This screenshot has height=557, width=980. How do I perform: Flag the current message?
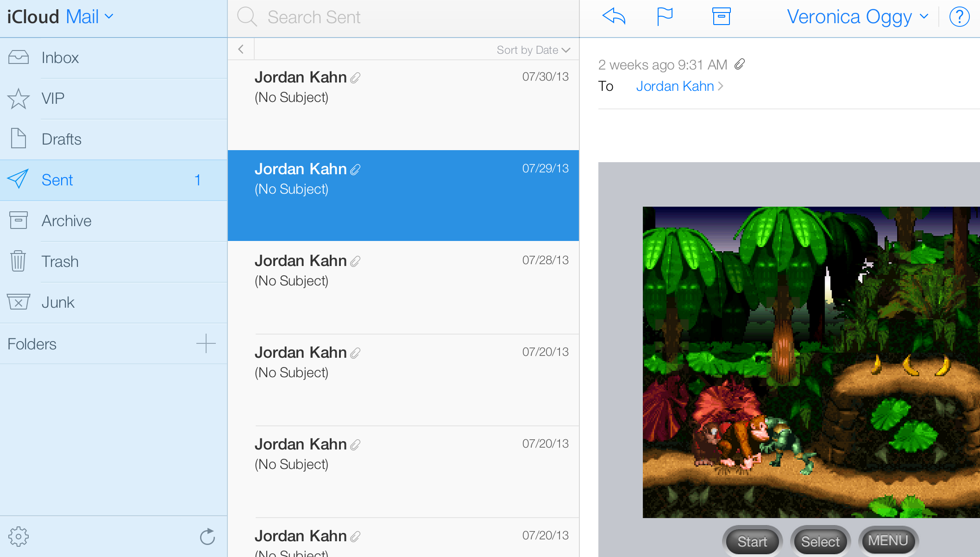[665, 16]
